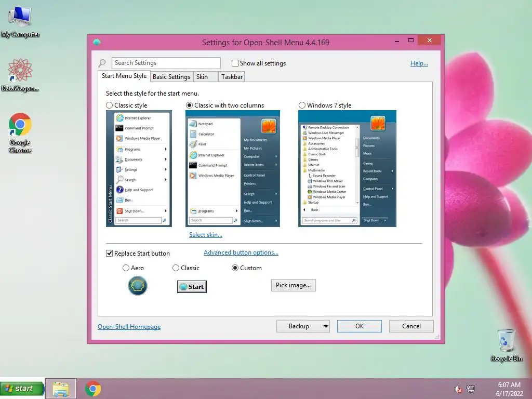Select the Windows 7 style radio button
Viewport: 532px width, 399px height.
pos(302,105)
